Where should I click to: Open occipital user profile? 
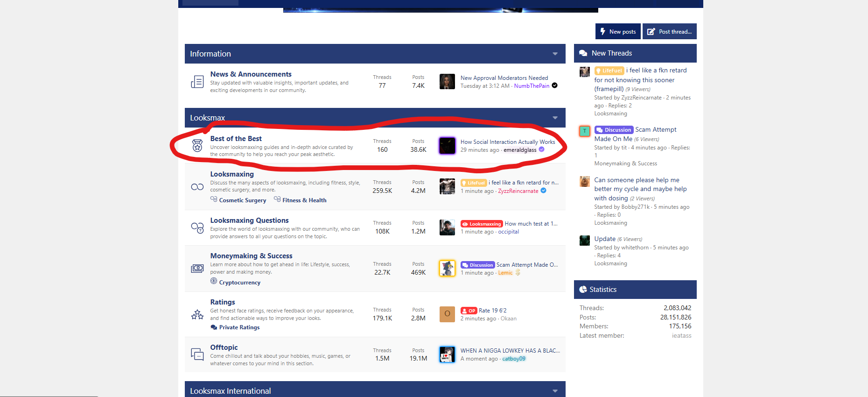tap(508, 232)
